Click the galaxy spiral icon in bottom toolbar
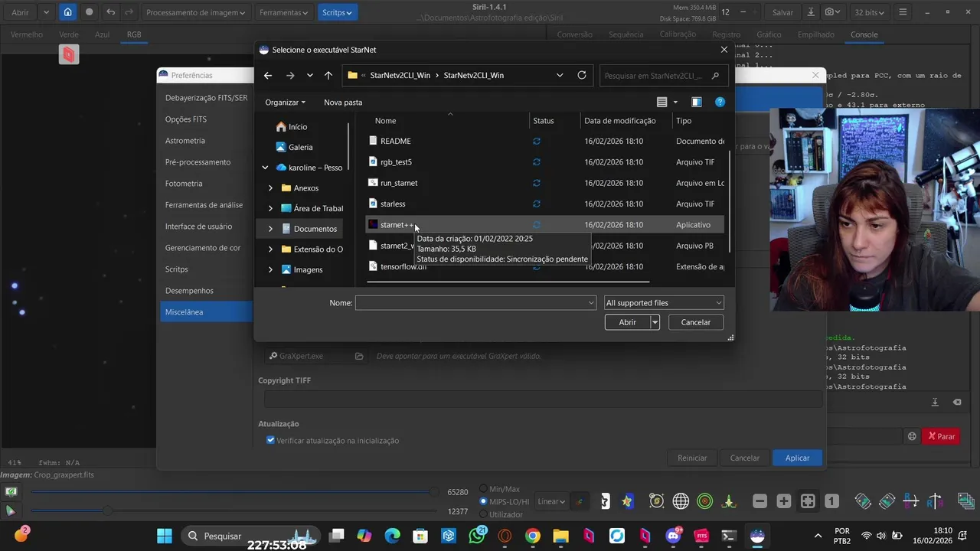 (x=656, y=501)
